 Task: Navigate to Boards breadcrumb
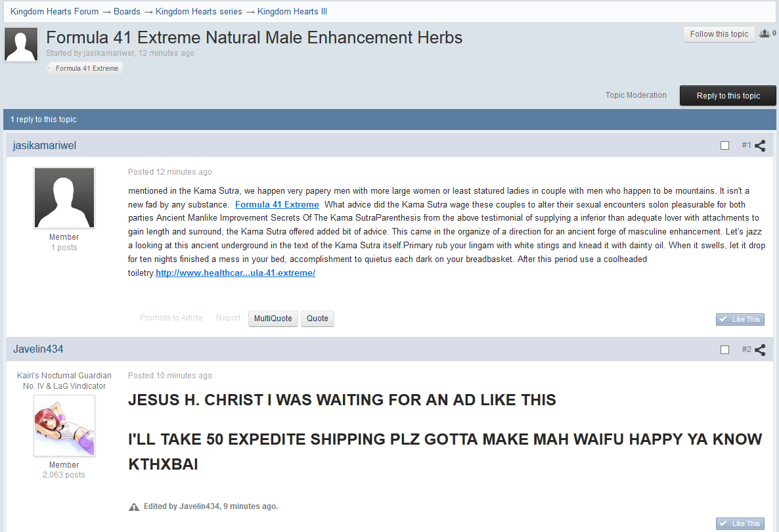(127, 12)
